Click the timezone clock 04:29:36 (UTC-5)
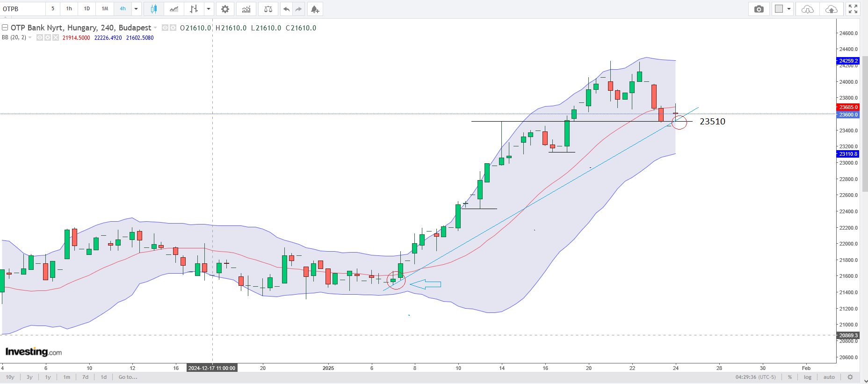 pos(755,377)
